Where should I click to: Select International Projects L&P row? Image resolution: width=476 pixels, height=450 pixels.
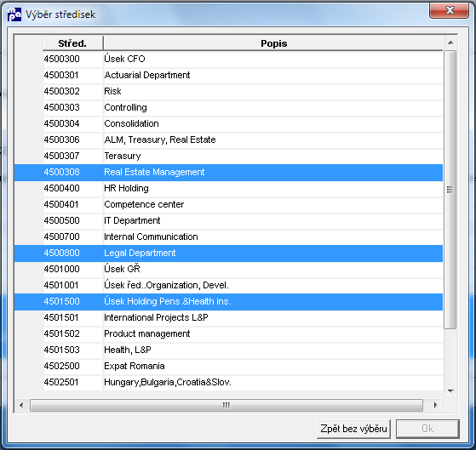[x=228, y=317]
